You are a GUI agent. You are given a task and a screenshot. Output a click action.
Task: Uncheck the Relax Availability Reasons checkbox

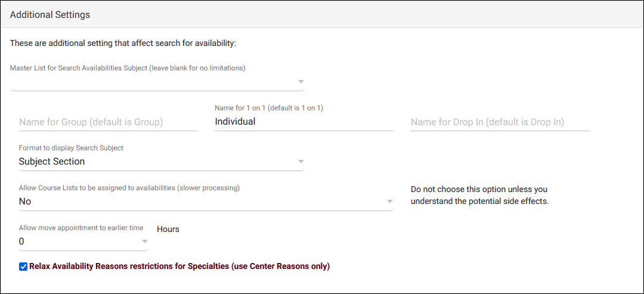coord(23,267)
